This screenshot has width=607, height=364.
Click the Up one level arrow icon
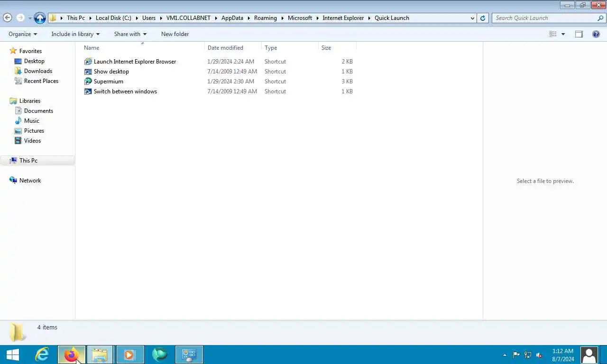[40, 18]
